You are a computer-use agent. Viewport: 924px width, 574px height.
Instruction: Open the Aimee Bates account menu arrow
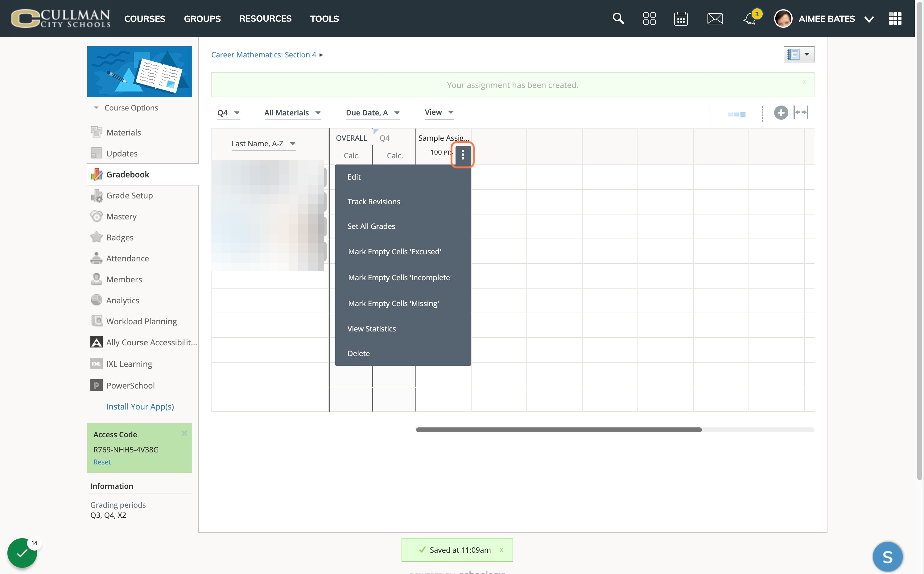click(868, 19)
